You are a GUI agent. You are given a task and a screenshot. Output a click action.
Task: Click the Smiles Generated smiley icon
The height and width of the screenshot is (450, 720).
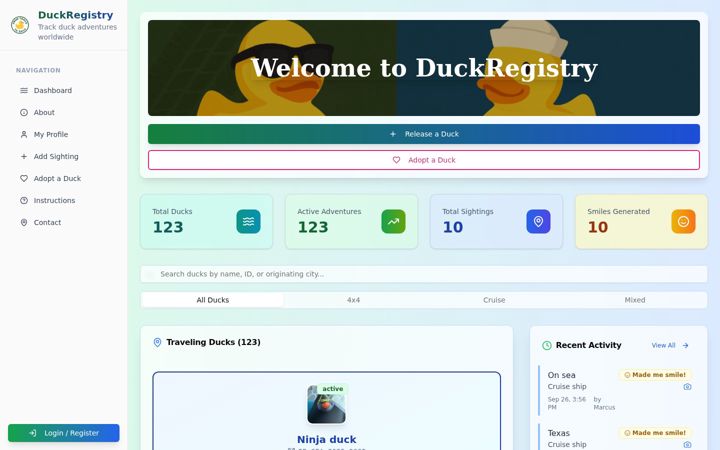coord(683,222)
